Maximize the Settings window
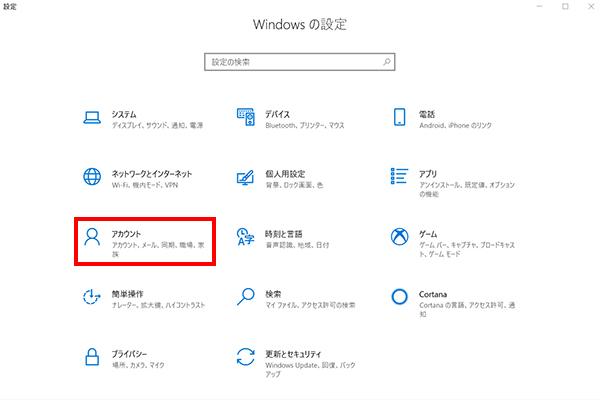The height and width of the screenshot is (400, 600). (565, 7)
